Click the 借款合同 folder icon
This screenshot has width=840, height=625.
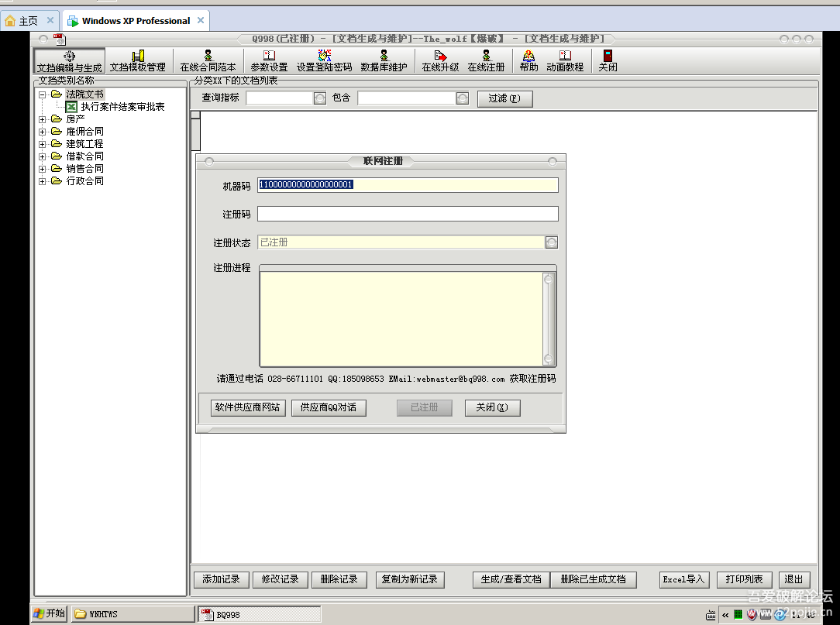click(57, 156)
